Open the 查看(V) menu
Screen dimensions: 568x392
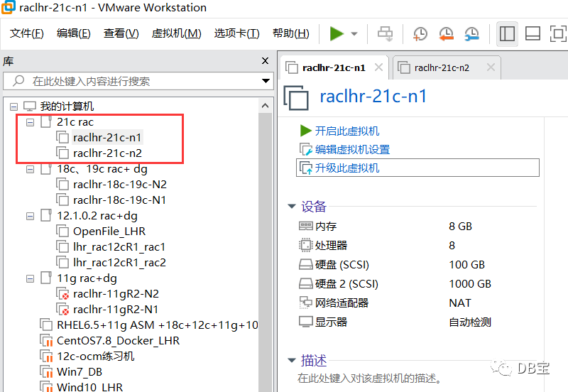pyautogui.click(x=121, y=33)
